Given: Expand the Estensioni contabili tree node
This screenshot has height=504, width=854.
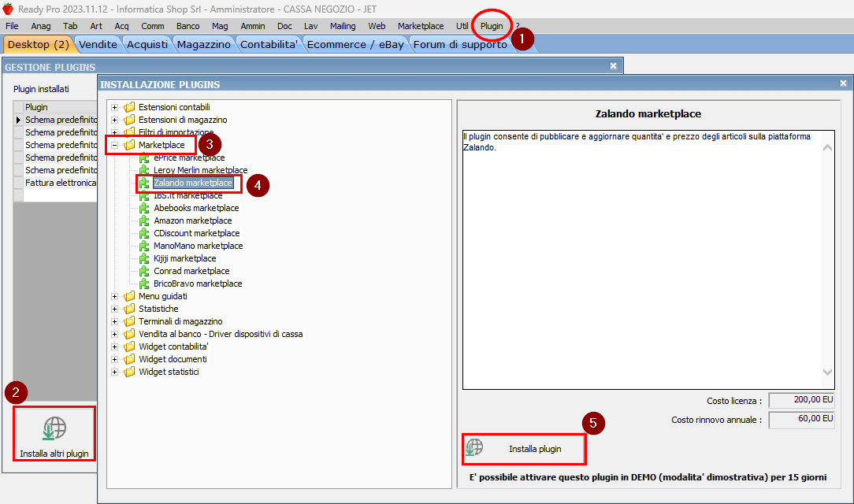Looking at the screenshot, I should click(114, 107).
